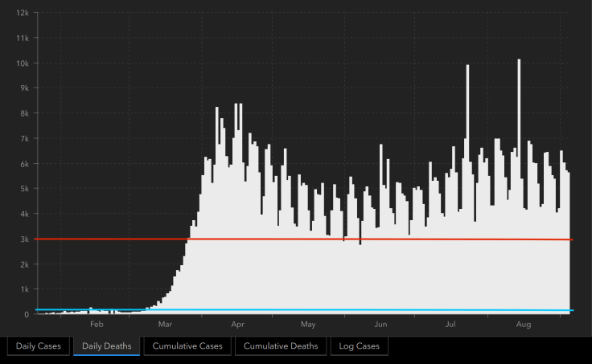Click the 12k label on the y-axis
This screenshot has width=592, height=364.
coord(23,13)
